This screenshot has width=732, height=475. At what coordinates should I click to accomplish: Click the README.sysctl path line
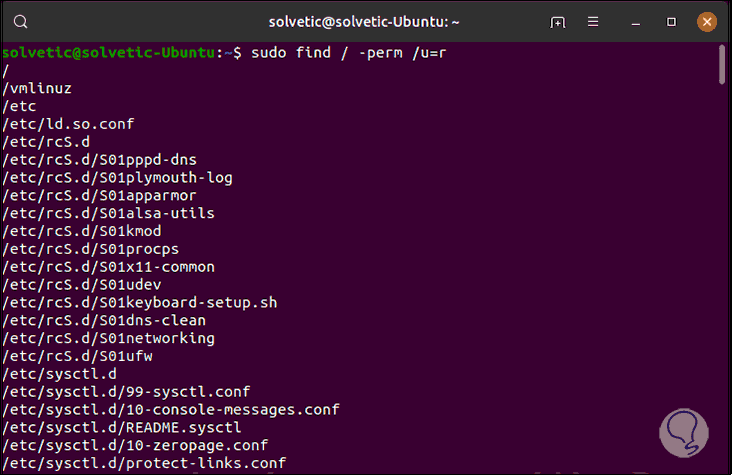[122, 428]
